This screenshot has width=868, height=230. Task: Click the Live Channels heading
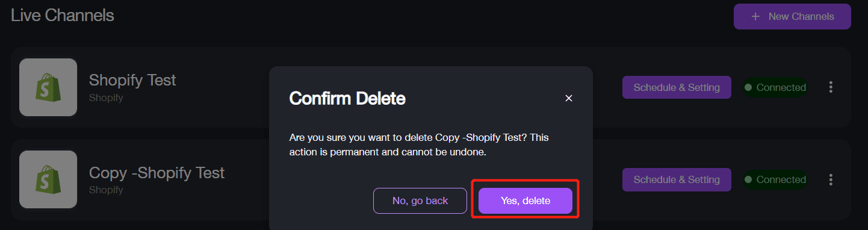63,15
